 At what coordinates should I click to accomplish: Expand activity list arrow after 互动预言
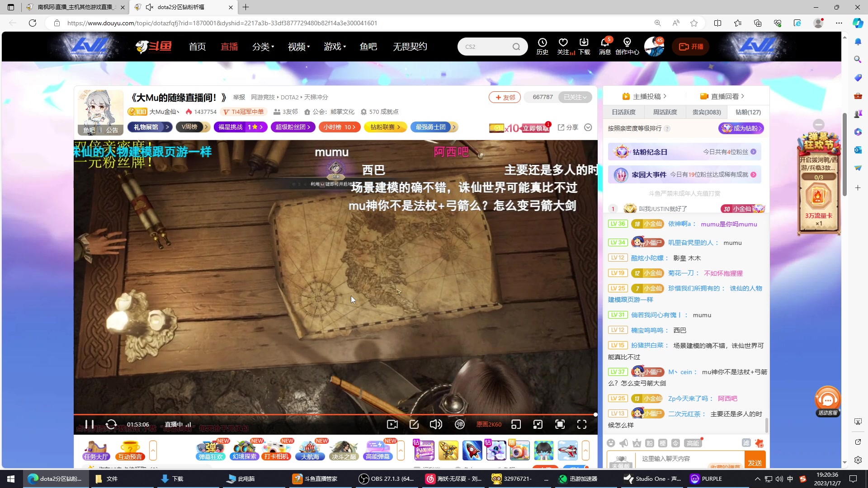[x=153, y=450]
